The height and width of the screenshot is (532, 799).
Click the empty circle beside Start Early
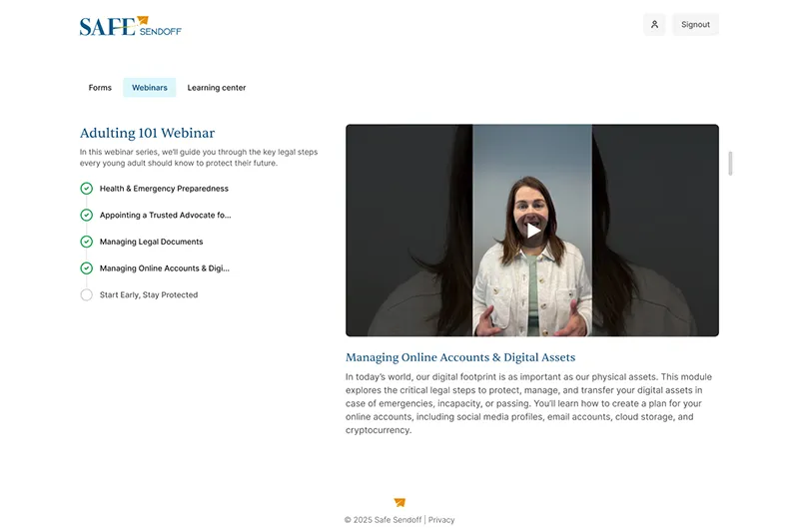pyautogui.click(x=87, y=294)
